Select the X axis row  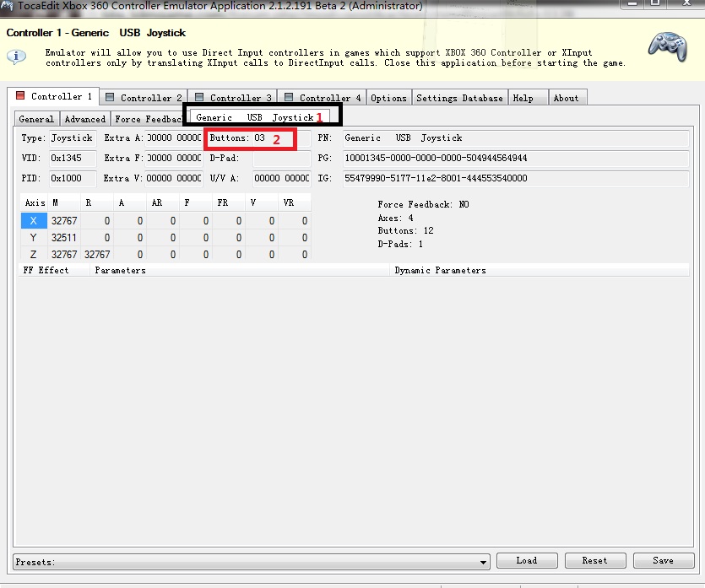[165, 220]
